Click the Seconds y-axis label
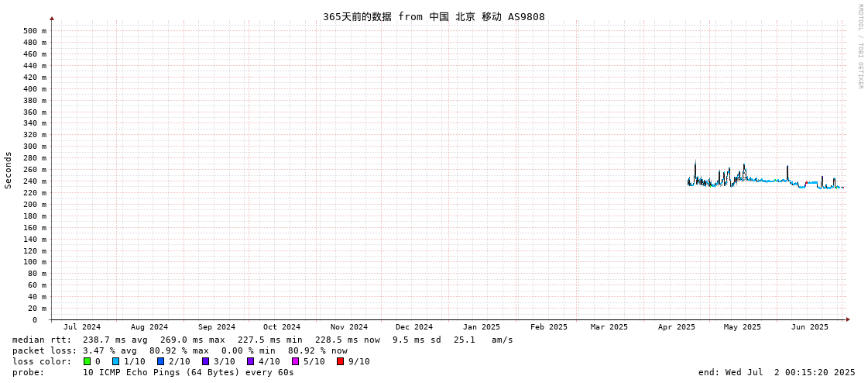Image resolution: width=868 pixels, height=383 pixels. click(9, 170)
